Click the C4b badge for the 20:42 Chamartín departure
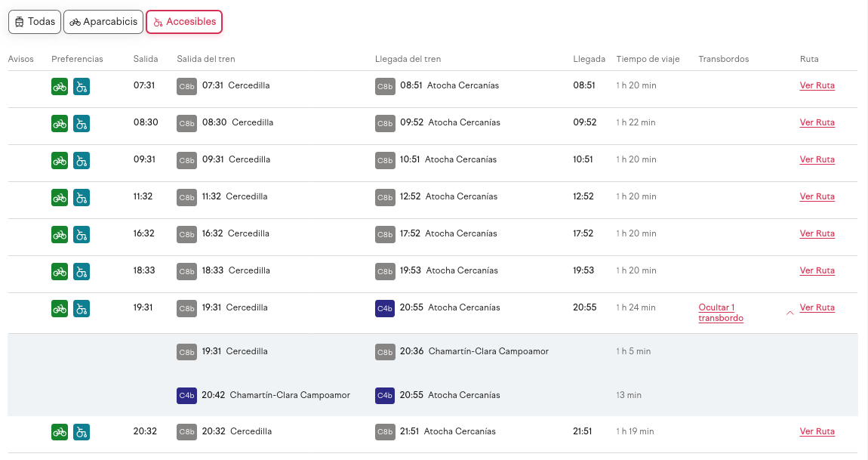This screenshot has width=868, height=460. coord(186,396)
